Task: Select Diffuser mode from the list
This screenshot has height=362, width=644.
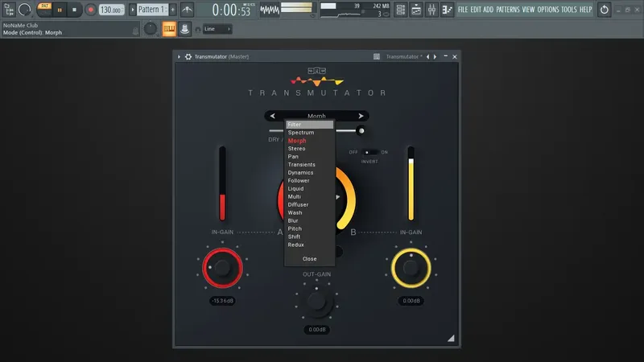Action: click(310, 205)
